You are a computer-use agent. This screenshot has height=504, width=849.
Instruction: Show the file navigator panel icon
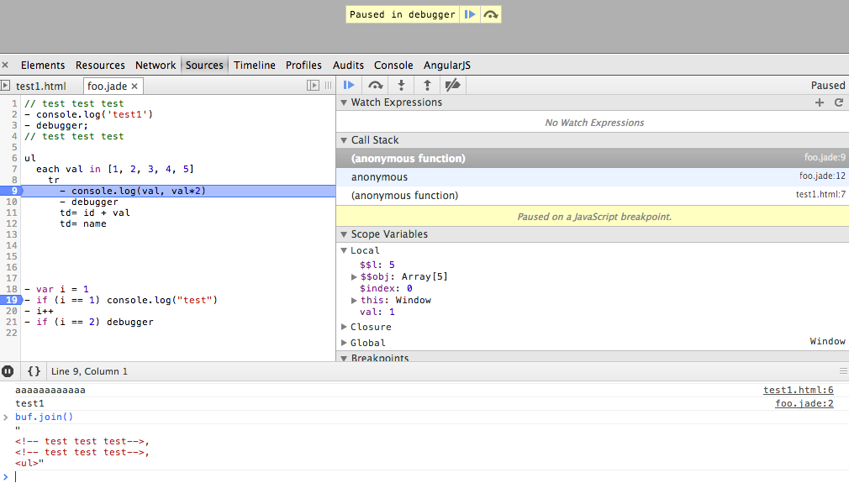(5, 86)
